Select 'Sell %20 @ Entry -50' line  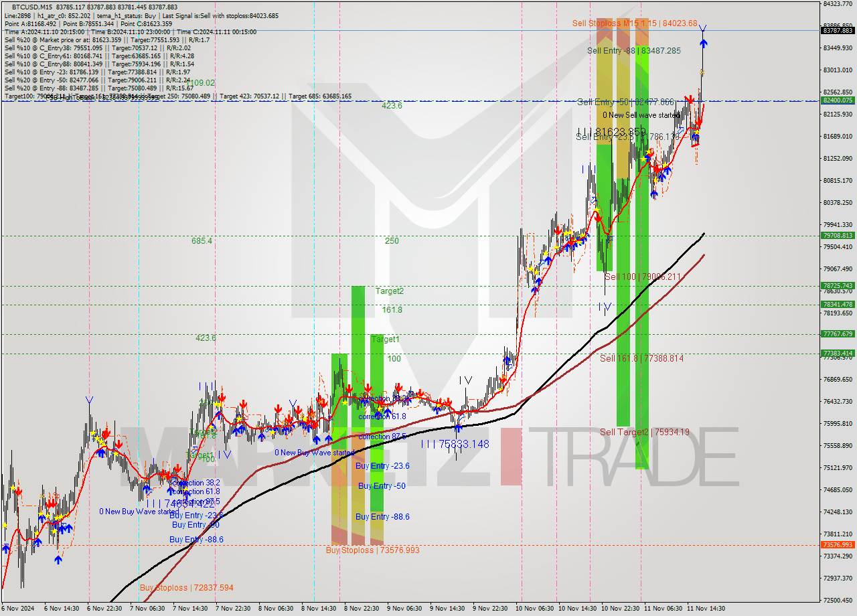98,80
